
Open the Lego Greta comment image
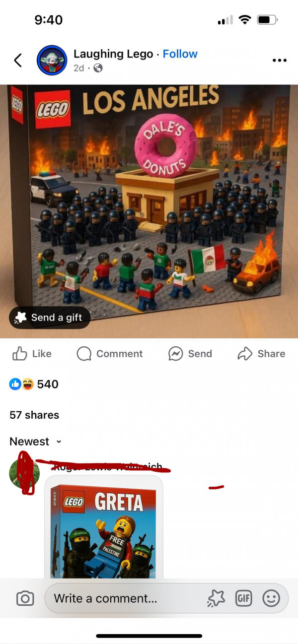(x=104, y=530)
